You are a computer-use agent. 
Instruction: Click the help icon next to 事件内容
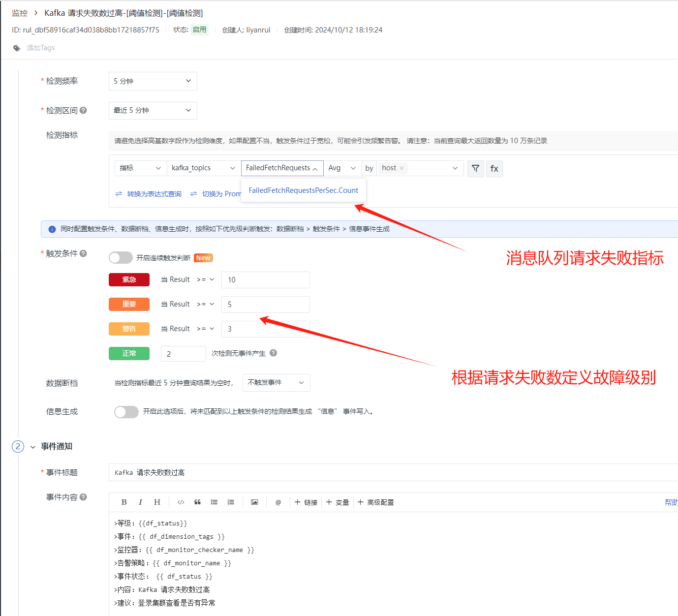point(83,497)
